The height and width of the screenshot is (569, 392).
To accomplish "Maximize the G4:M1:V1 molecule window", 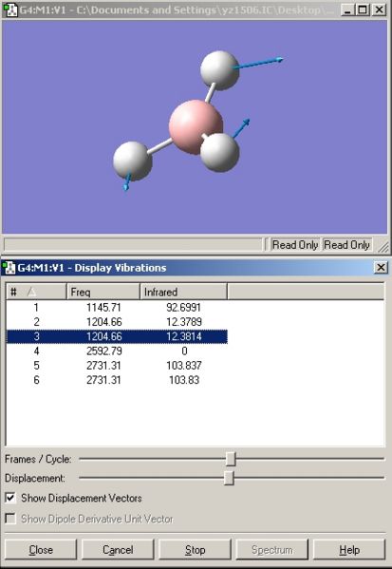I will pos(363,9).
